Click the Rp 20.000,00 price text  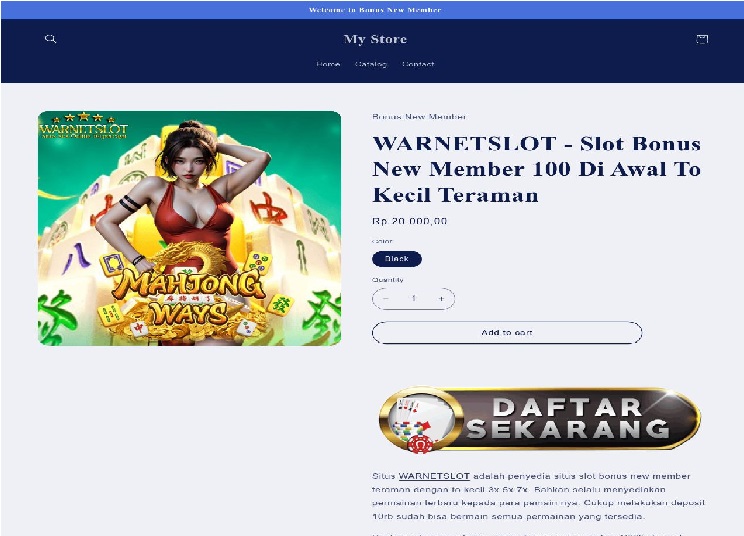coord(409,221)
